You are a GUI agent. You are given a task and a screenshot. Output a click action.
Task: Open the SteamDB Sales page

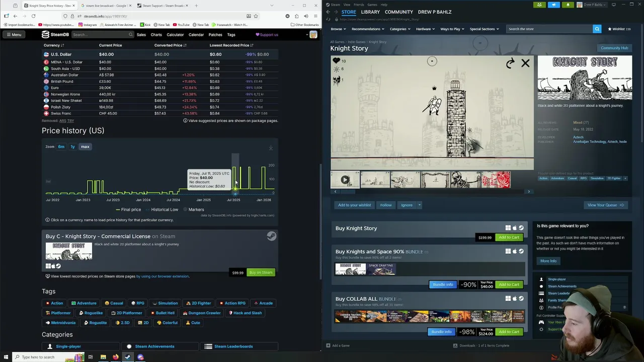(x=141, y=35)
